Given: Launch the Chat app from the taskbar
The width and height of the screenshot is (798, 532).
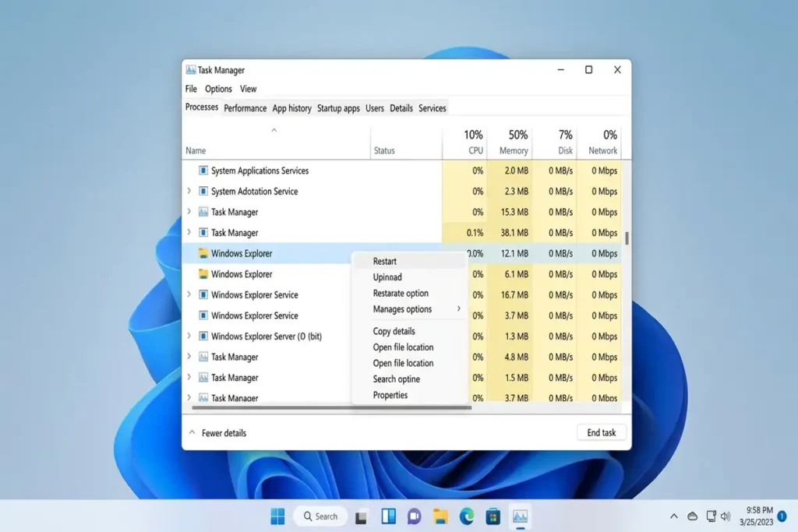Looking at the screenshot, I should [415, 516].
